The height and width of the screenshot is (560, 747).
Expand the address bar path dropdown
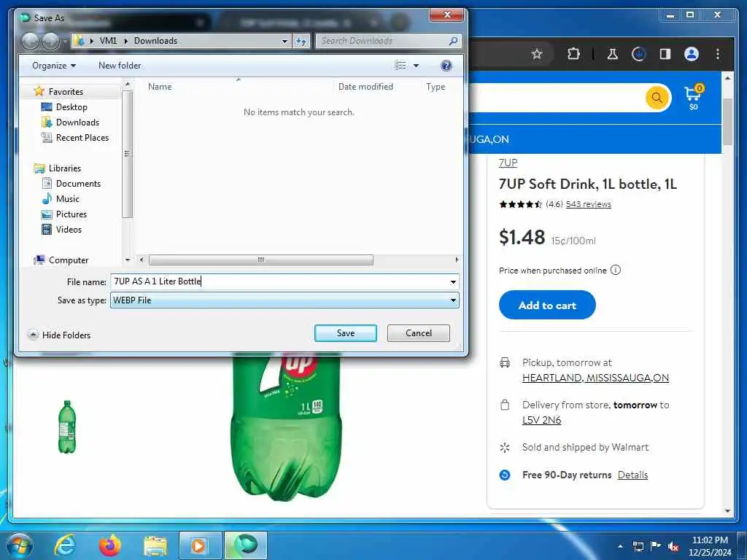coord(285,41)
